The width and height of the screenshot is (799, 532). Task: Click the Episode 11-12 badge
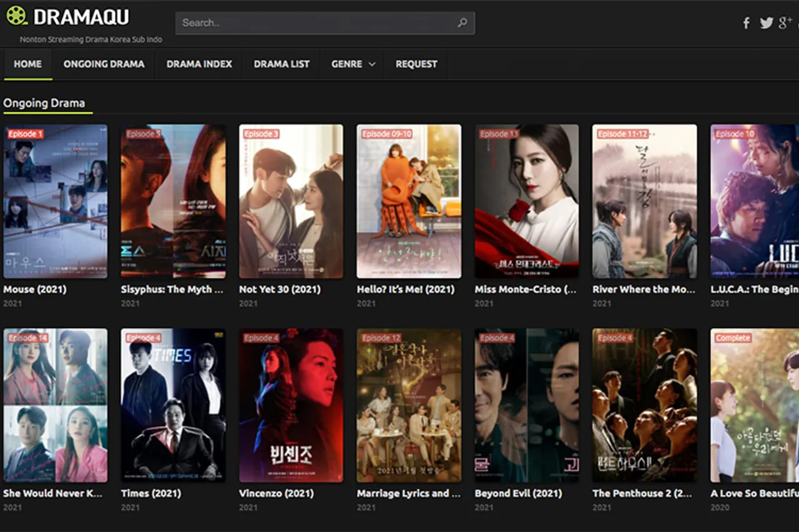click(622, 134)
